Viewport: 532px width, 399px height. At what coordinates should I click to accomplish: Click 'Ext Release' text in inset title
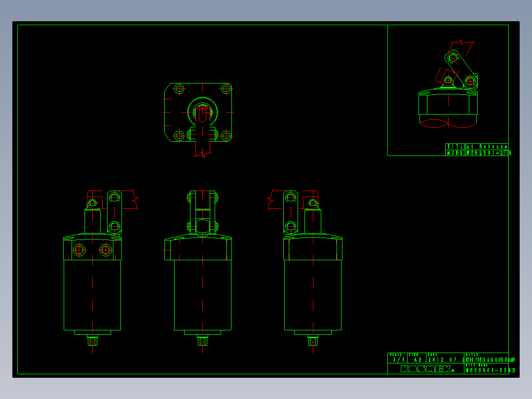coord(486,147)
